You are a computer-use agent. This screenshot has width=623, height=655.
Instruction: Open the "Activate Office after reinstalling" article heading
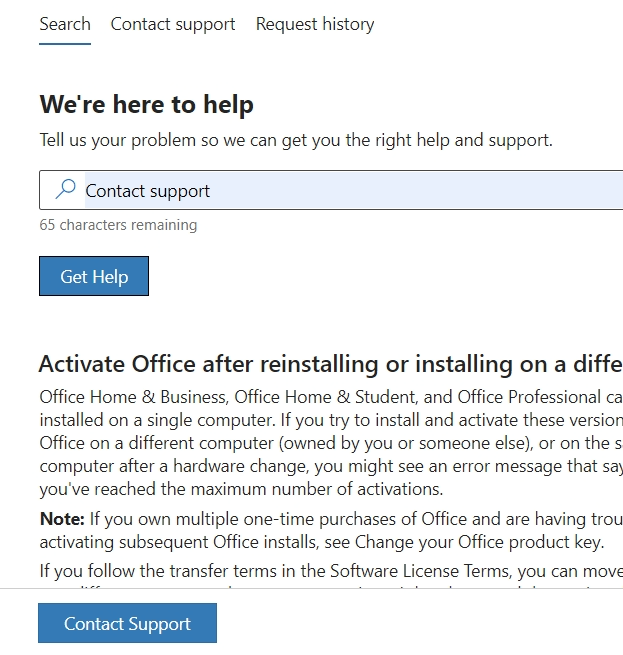331,364
